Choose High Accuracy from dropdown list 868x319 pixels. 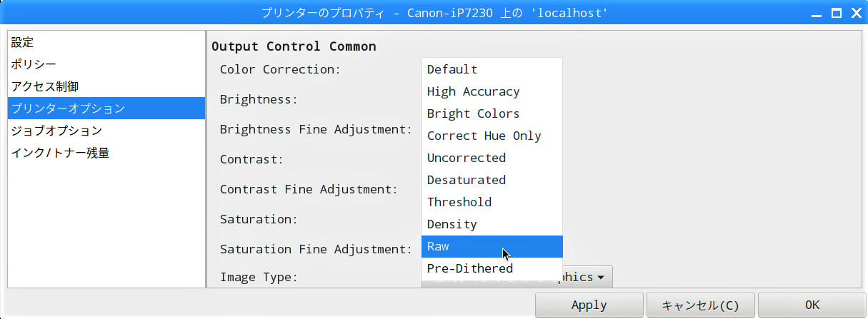point(492,91)
